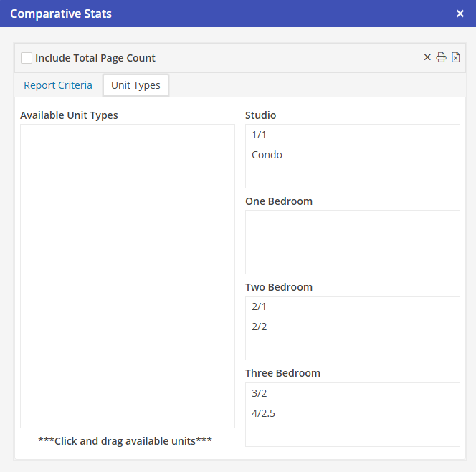Export report to Excel icon
Screen dimensions: 476x472
tap(456, 57)
